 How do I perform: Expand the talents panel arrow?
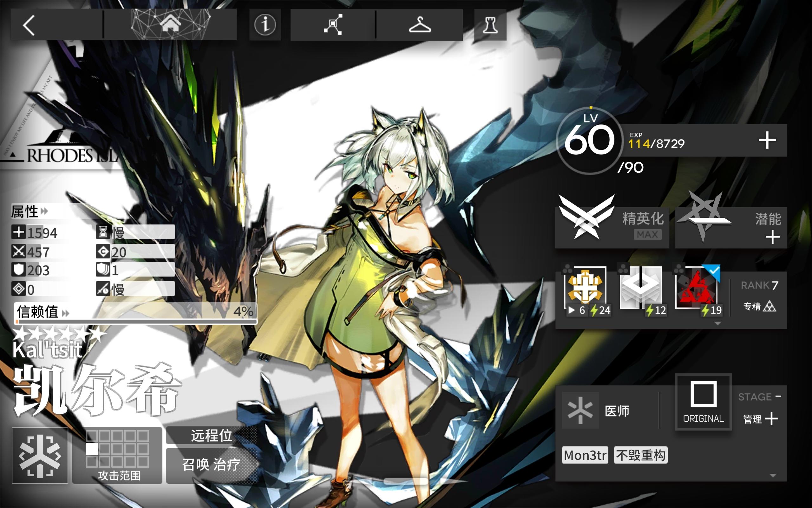pyautogui.click(x=773, y=475)
